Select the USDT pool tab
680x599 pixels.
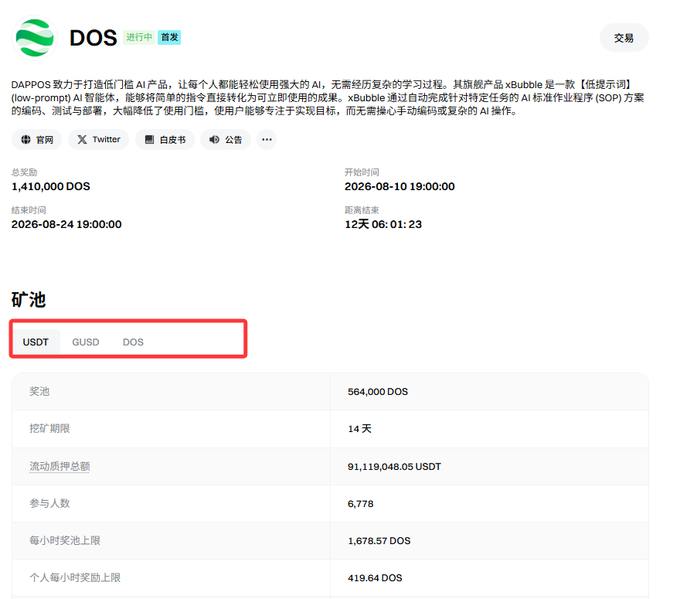(36, 342)
